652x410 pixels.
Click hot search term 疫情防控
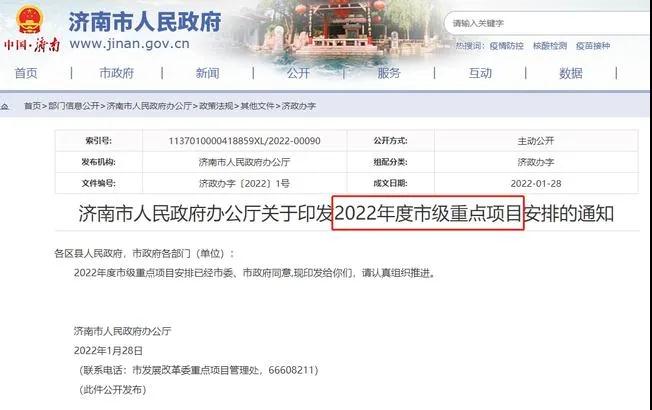(x=506, y=46)
